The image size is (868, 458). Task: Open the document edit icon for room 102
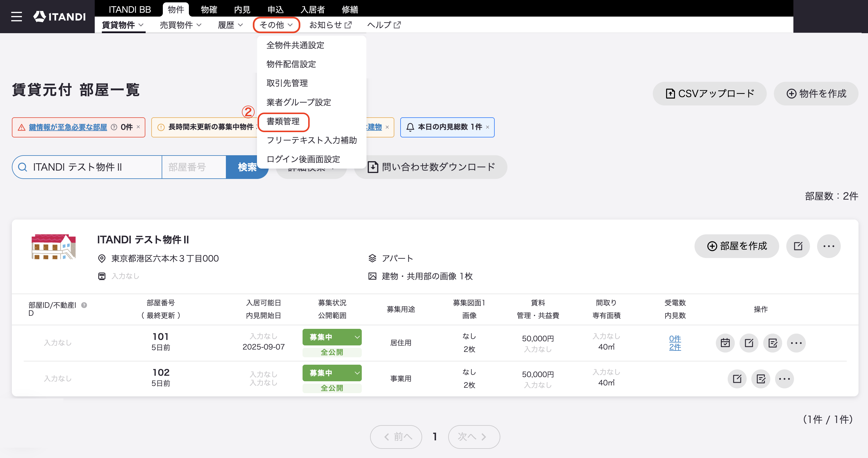tap(761, 379)
